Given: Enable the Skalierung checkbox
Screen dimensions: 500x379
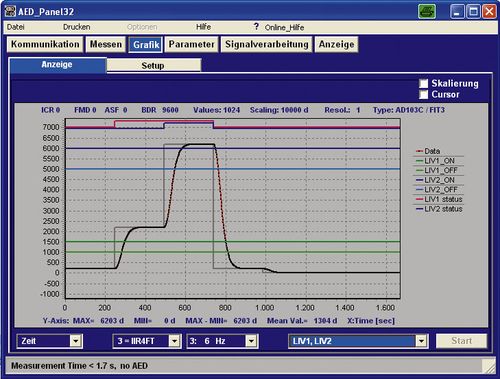Looking at the screenshot, I should click(x=423, y=83).
